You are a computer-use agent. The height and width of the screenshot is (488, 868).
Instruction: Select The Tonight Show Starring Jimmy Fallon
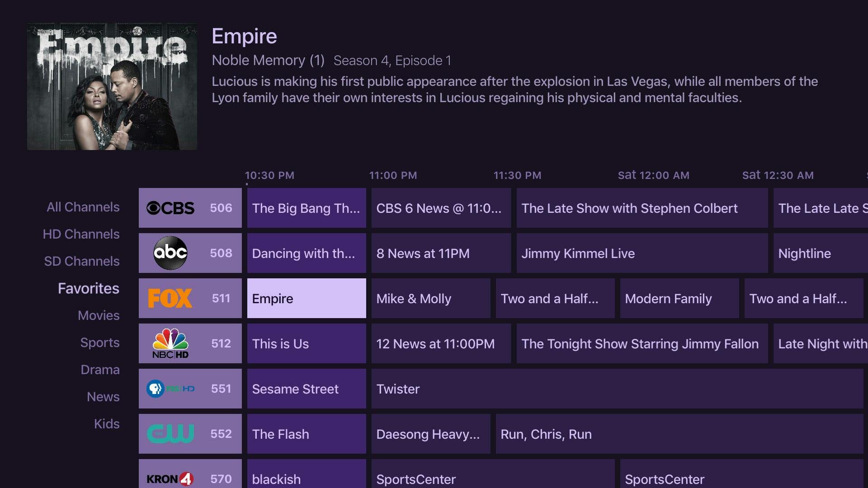pos(640,343)
